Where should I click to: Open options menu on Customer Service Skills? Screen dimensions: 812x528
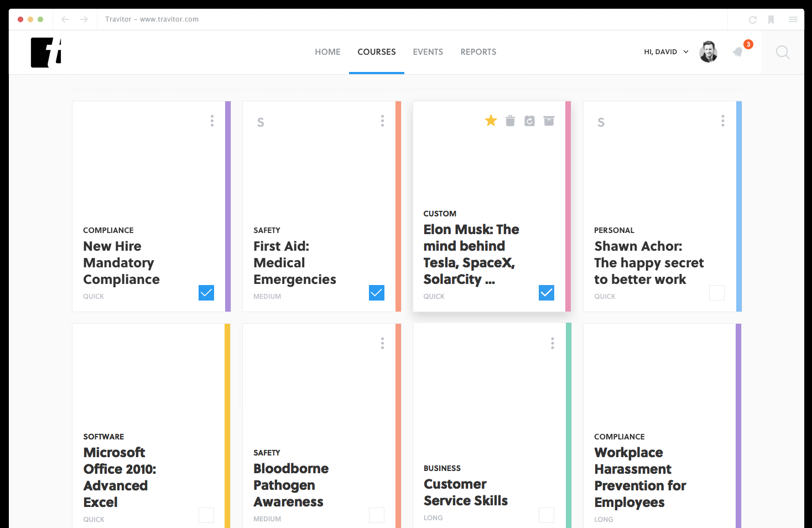click(x=553, y=343)
